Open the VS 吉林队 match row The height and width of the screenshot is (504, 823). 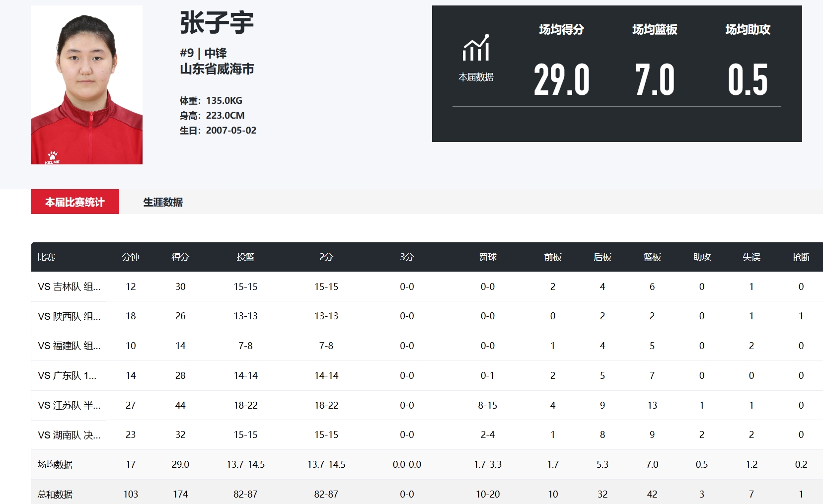point(69,287)
